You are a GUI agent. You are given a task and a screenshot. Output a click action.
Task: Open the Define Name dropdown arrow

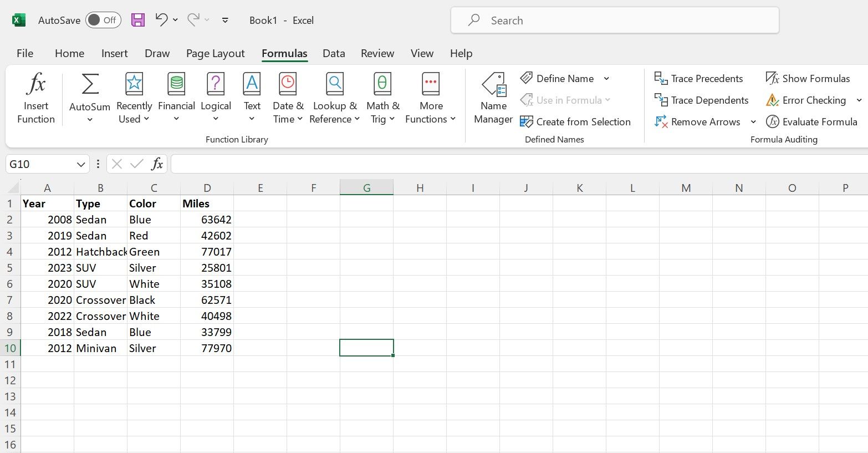(606, 78)
